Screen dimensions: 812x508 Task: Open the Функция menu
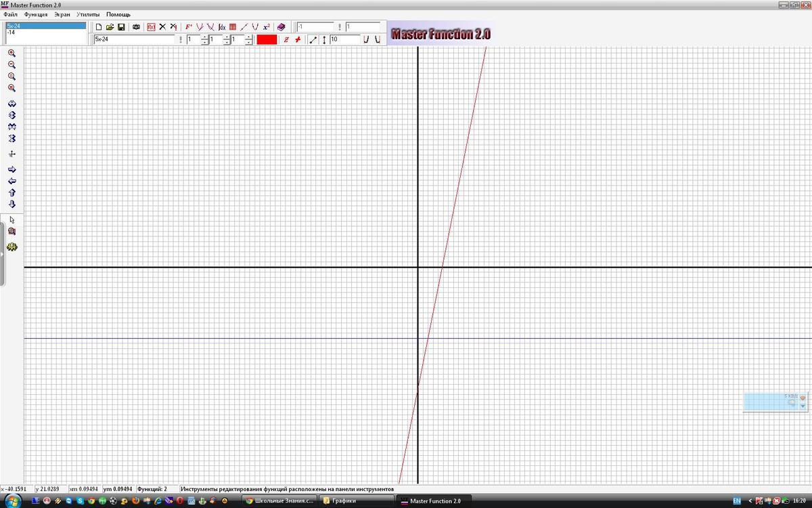[x=36, y=14]
